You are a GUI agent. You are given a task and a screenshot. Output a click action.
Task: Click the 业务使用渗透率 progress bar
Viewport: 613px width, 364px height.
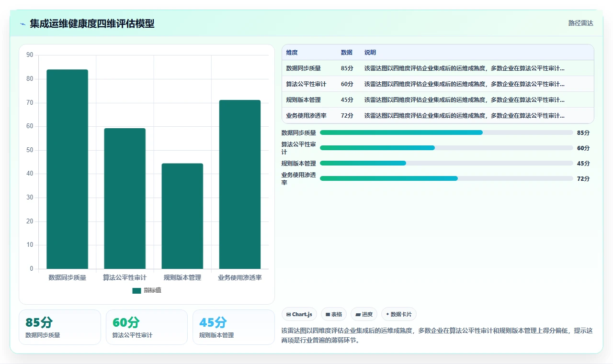446,178
